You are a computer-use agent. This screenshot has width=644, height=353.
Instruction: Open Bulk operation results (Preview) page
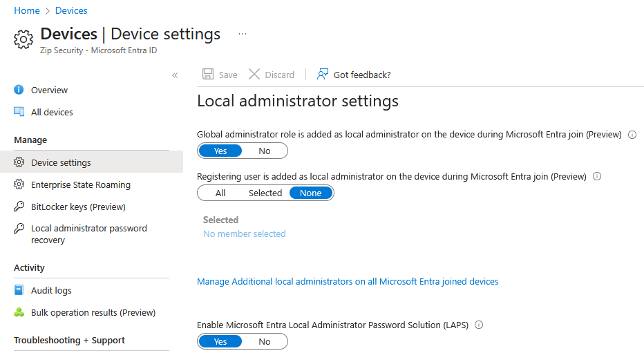[93, 313]
